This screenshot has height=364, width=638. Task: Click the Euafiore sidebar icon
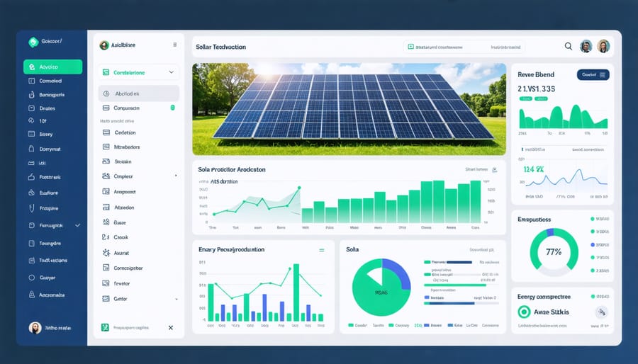point(31,193)
